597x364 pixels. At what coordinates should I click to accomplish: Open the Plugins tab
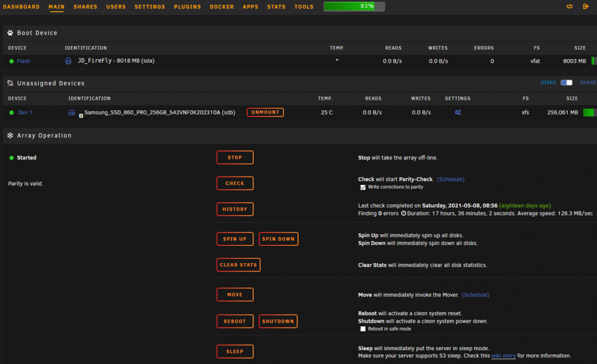coord(187,7)
